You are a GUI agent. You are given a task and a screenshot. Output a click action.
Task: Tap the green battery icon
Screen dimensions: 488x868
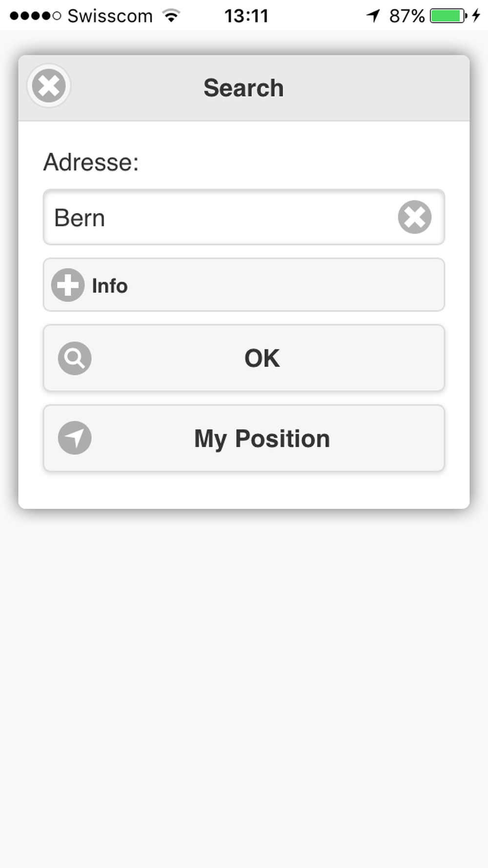click(448, 16)
